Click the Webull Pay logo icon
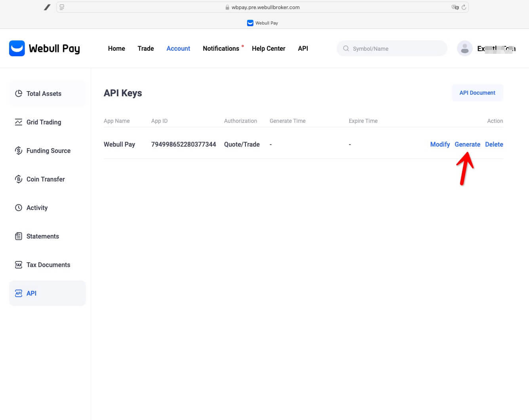 click(x=17, y=48)
